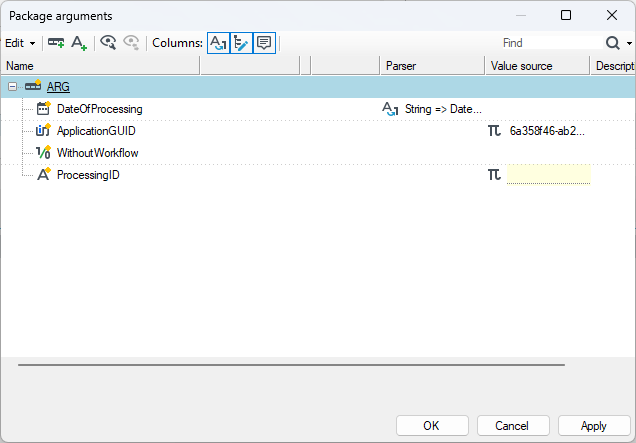Click the Pi icon in ProcessingID row
Image resolution: width=636 pixels, height=443 pixels.
click(494, 174)
